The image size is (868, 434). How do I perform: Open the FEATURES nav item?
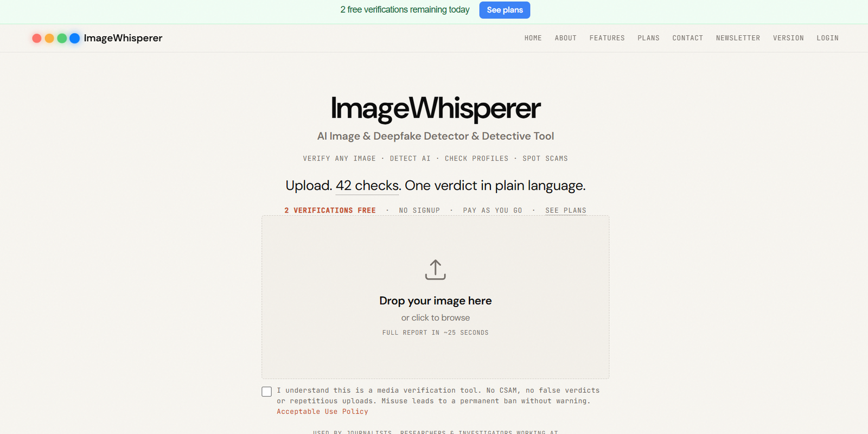[607, 38]
